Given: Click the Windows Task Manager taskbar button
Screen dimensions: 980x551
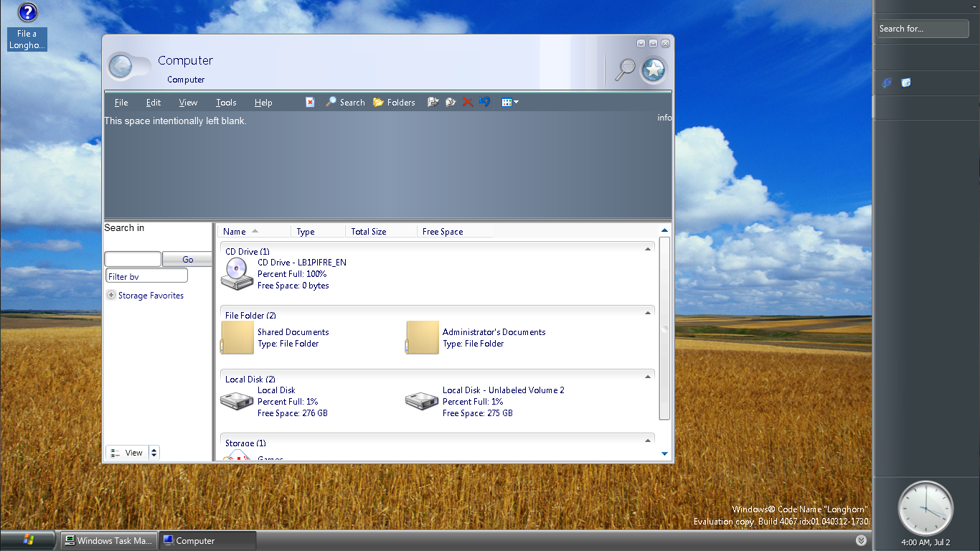Looking at the screenshot, I should pos(108,541).
